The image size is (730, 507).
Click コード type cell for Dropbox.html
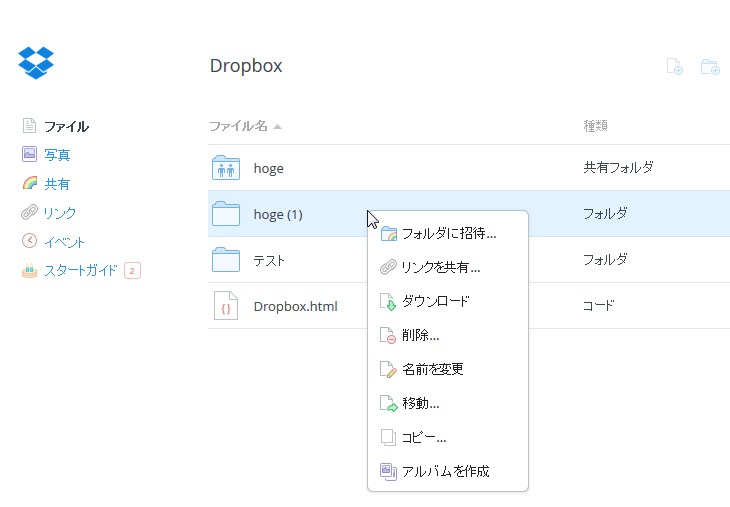click(599, 305)
